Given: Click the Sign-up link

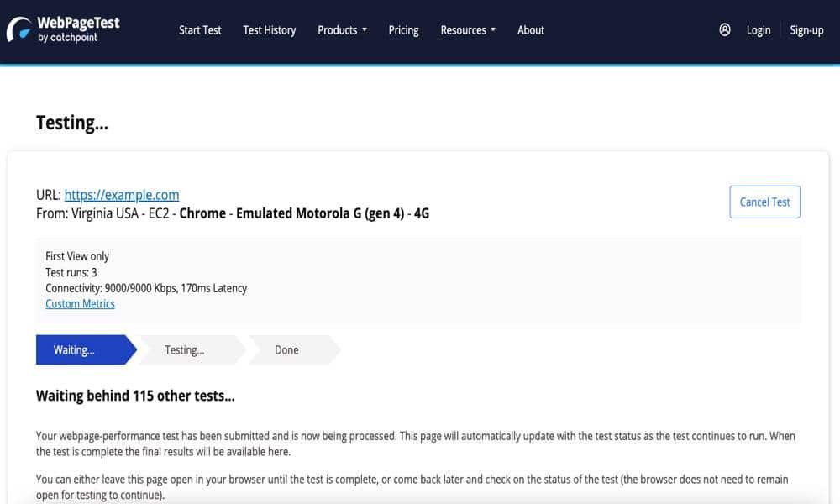Looking at the screenshot, I should pos(806,30).
